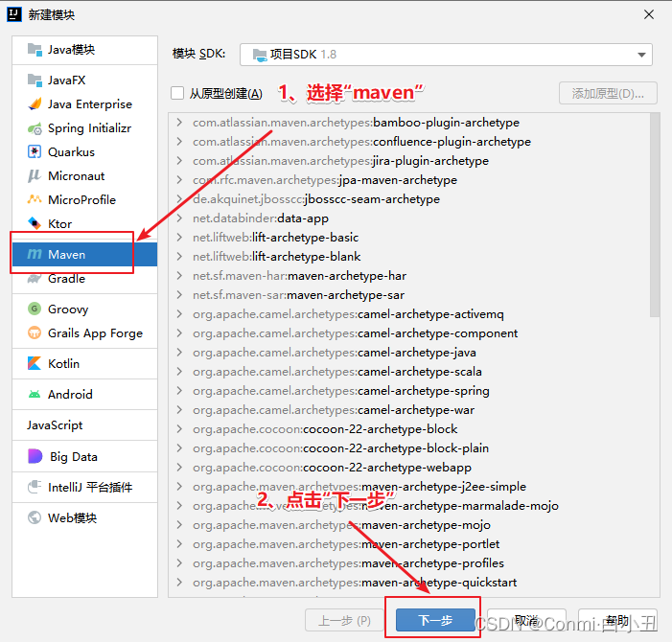Viewport: 672px width, 642px height.
Task: Select camel-archetype-war row
Action: [x=409, y=410]
